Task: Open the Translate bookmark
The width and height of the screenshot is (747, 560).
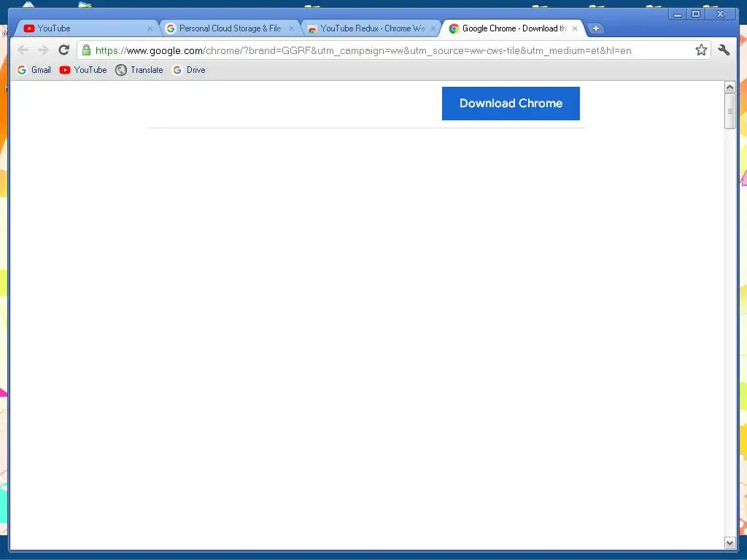Action: [x=139, y=70]
